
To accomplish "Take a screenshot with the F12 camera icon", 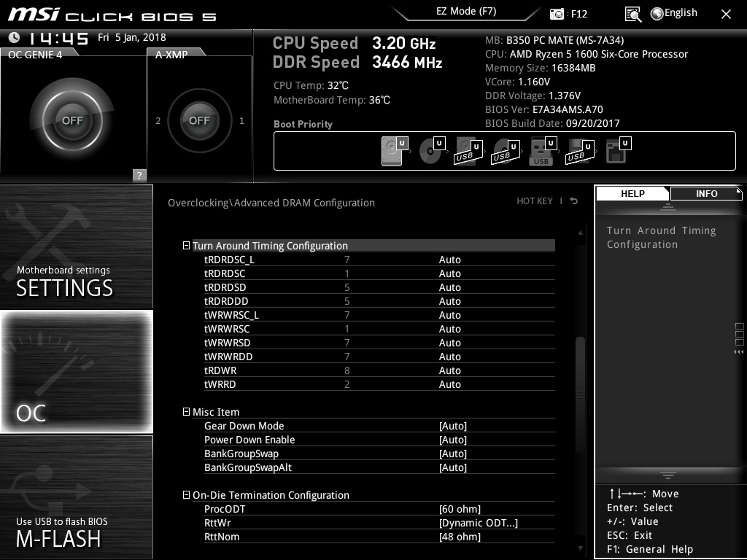I will [557, 14].
